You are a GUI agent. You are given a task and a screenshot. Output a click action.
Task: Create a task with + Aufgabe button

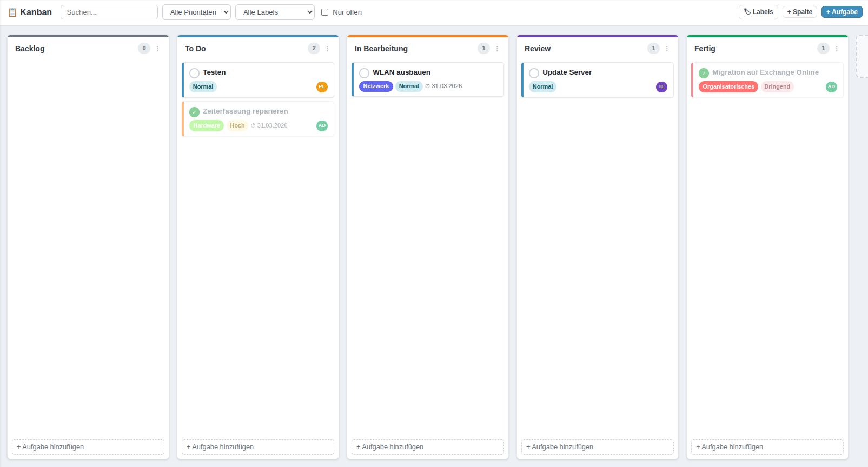(x=842, y=12)
